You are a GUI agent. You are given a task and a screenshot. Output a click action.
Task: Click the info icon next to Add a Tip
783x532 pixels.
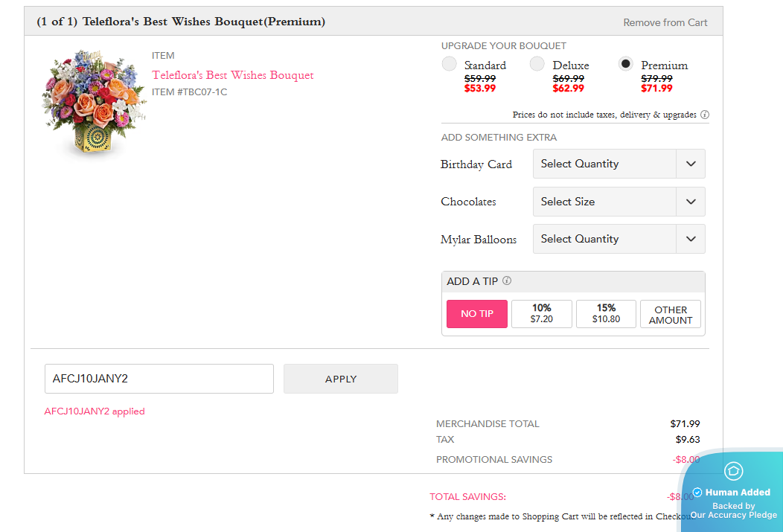[507, 281]
